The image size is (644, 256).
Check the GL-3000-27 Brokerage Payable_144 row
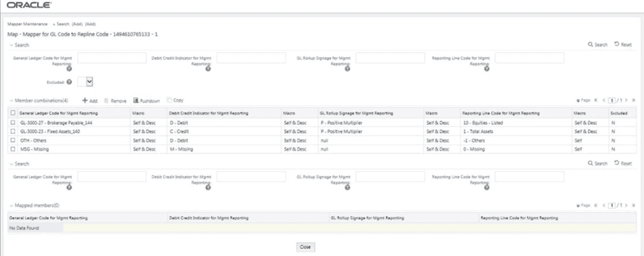tap(13, 123)
